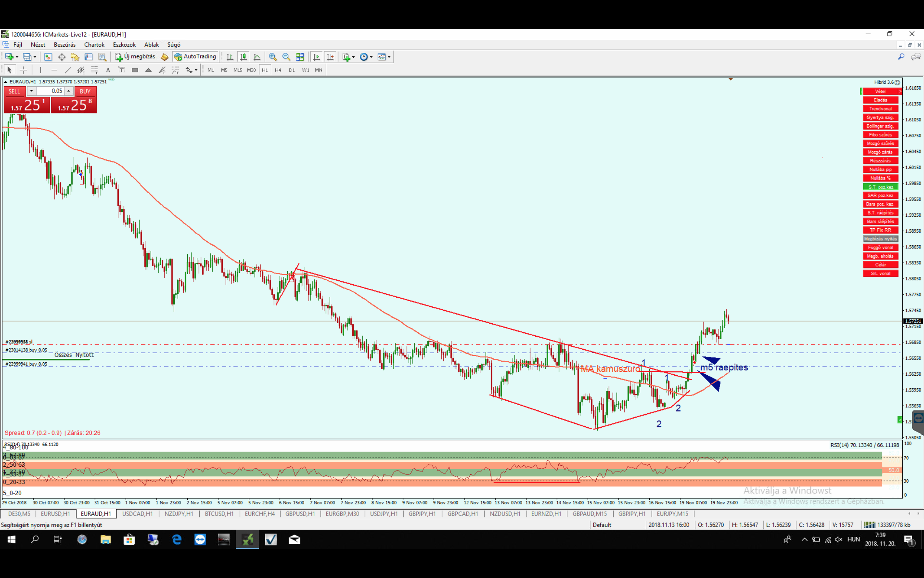This screenshot has width=924, height=578.
Task: Open the new chart icon
Action: (9, 57)
